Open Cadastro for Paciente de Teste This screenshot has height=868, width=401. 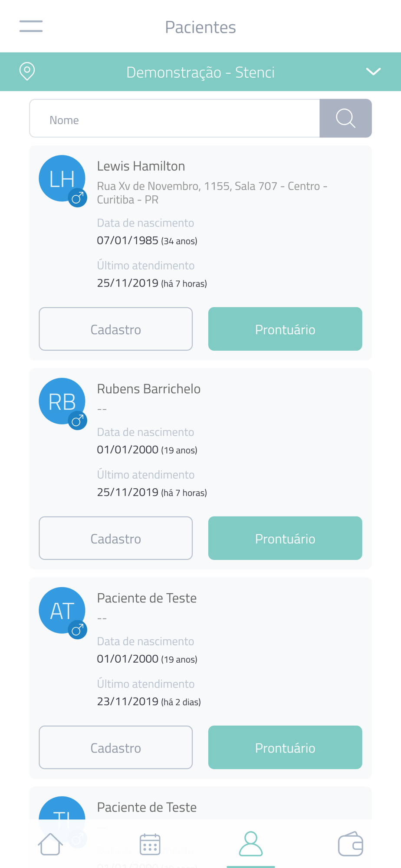[116, 747]
